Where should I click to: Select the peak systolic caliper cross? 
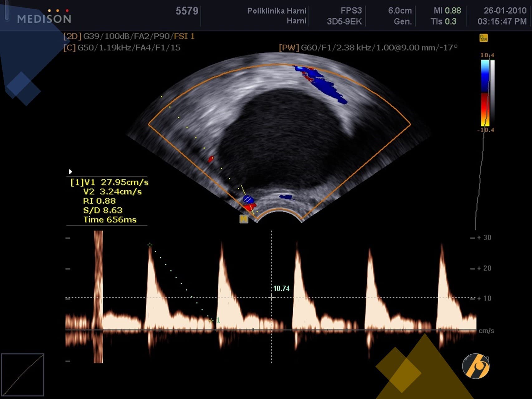click(150, 245)
